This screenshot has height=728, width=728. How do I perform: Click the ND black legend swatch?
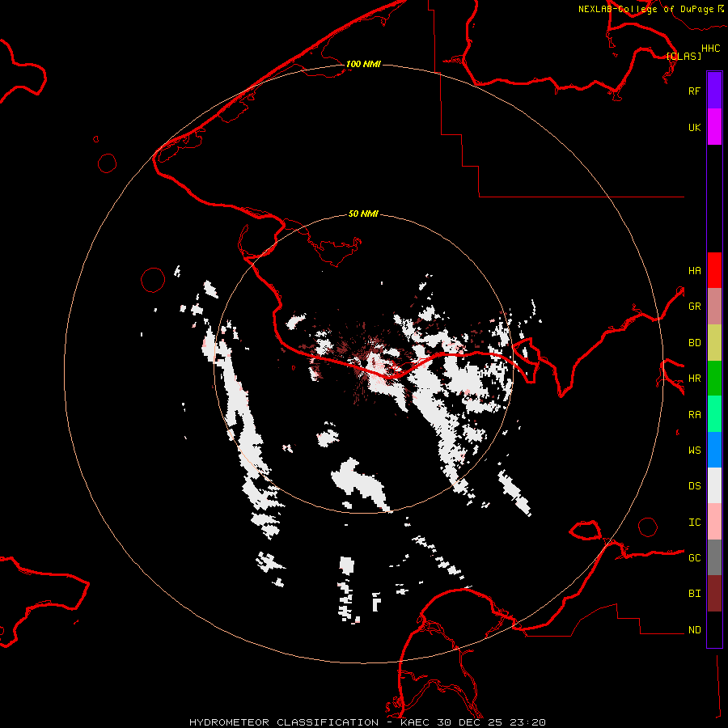coord(714,629)
